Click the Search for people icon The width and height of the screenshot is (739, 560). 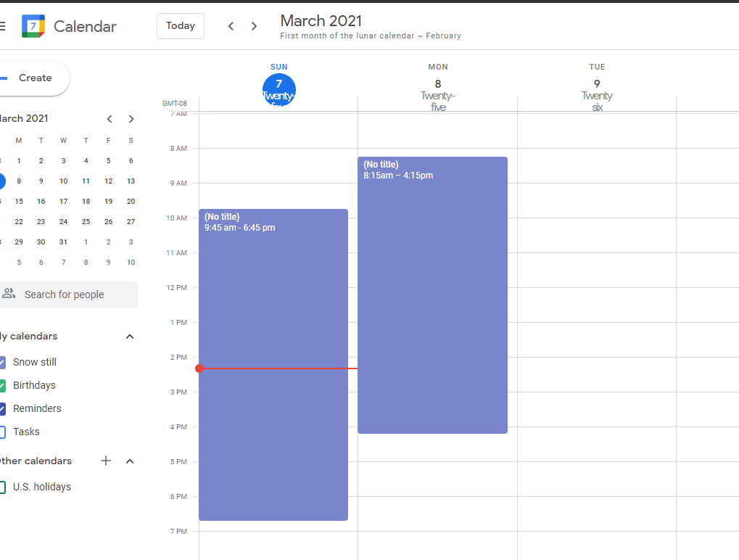(9, 293)
